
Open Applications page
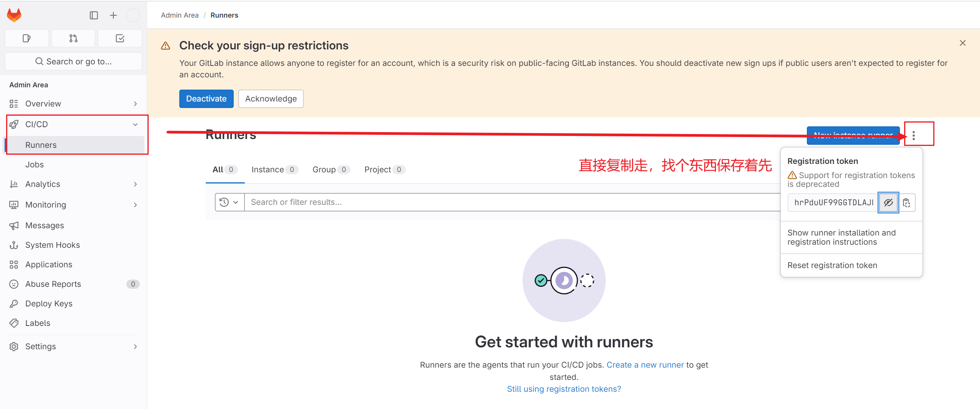49,265
